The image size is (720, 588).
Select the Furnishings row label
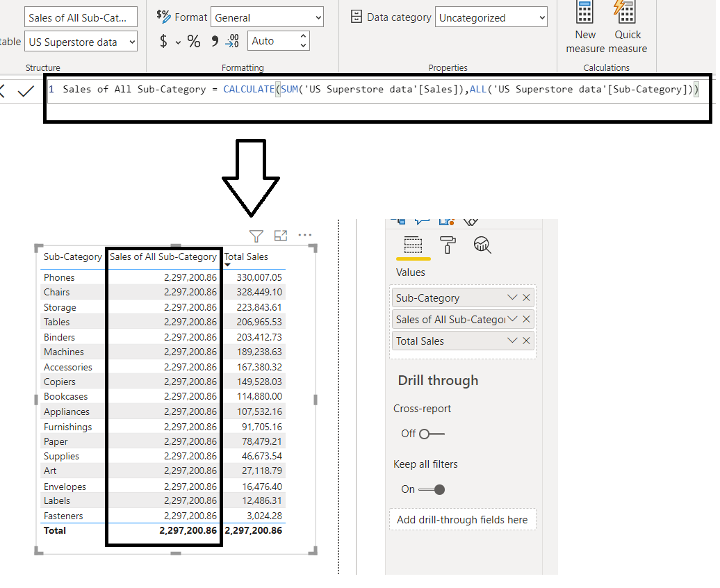pos(68,427)
